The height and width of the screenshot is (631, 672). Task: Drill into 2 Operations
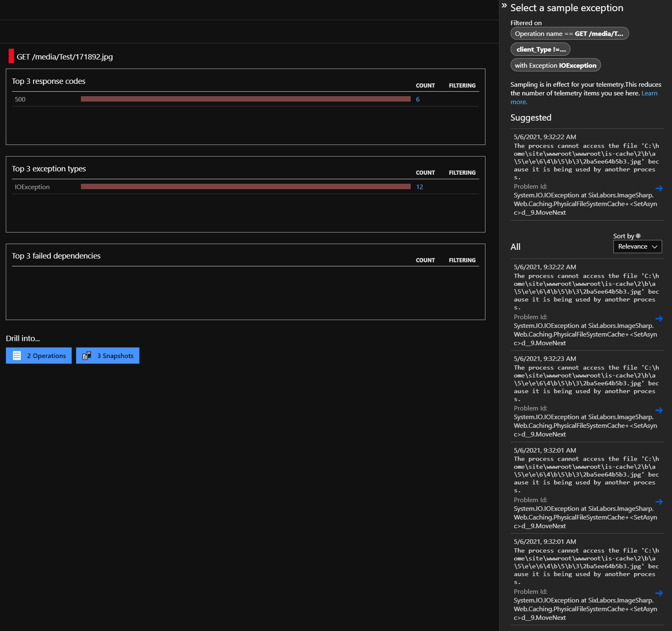click(38, 355)
